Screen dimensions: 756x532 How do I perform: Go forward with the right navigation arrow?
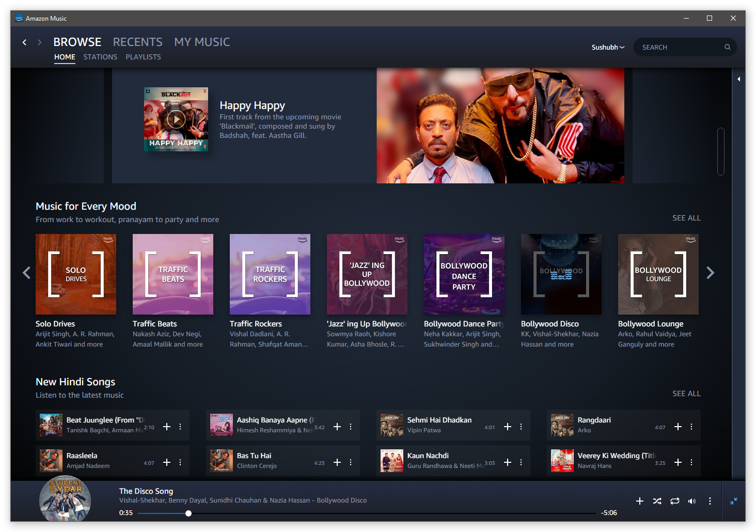pyautogui.click(x=39, y=42)
